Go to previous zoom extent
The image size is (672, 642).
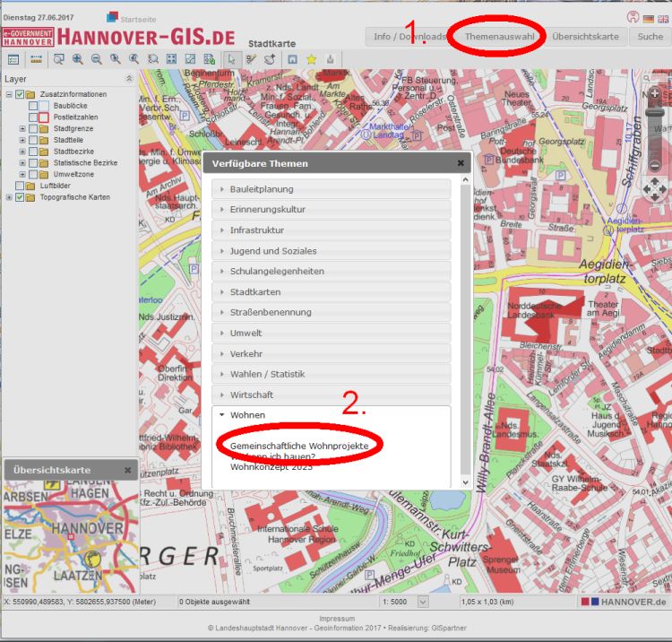tap(115, 59)
